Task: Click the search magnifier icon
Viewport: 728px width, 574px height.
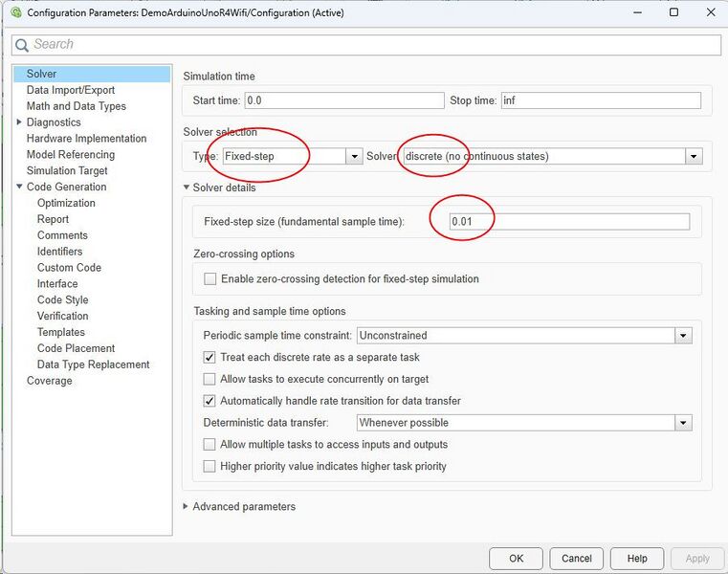Action: coord(22,45)
